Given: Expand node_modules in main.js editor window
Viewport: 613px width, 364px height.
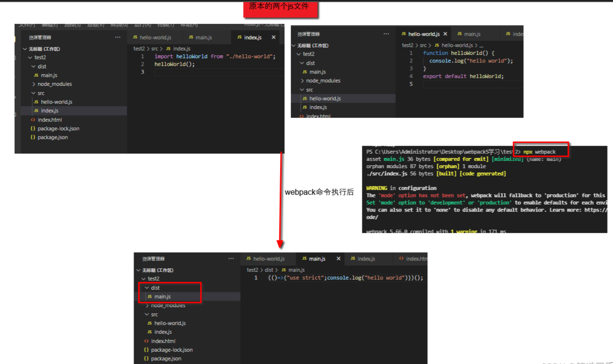Looking at the screenshot, I should (x=147, y=305).
